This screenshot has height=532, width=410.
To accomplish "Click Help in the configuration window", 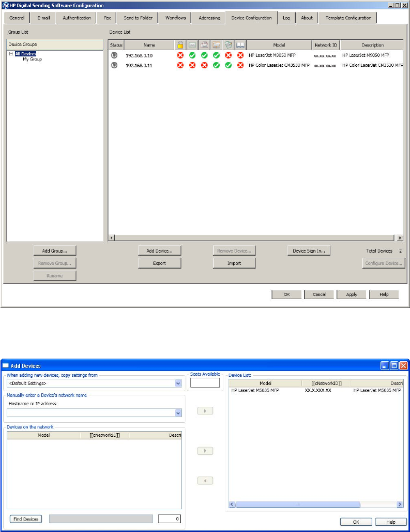I will [x=384, y=294].
